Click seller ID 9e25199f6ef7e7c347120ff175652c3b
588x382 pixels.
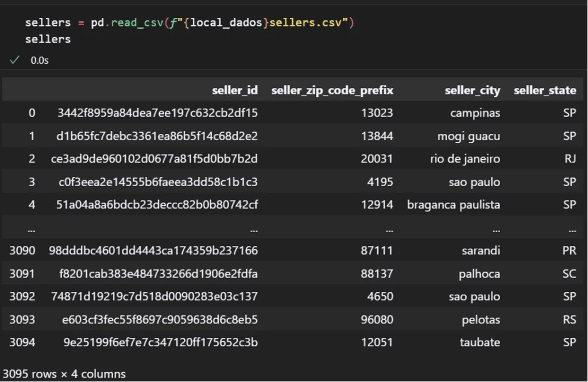click(161, 342)
